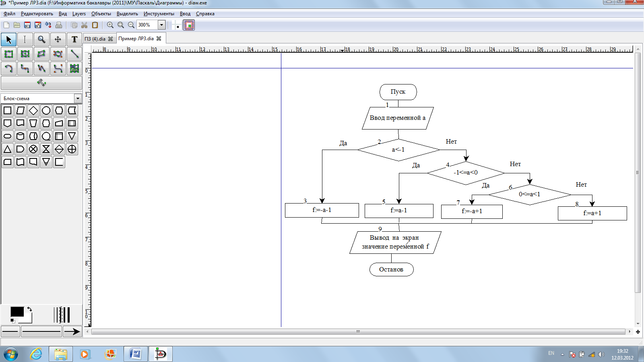
Task: Pick the upward triangle extract shape
Action: click(x=8, y=149)
